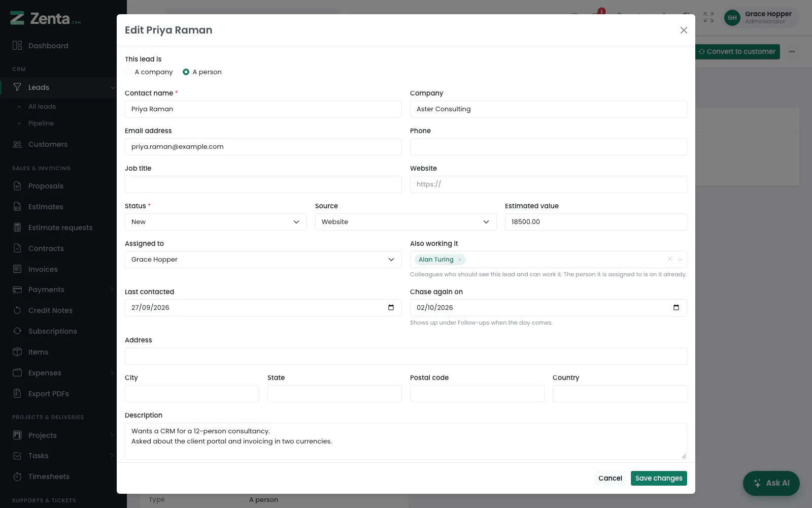The width and height of the screenshot is (812, 508).
Task: Open the Ask AI assistant
Action: tap(771, 483)
